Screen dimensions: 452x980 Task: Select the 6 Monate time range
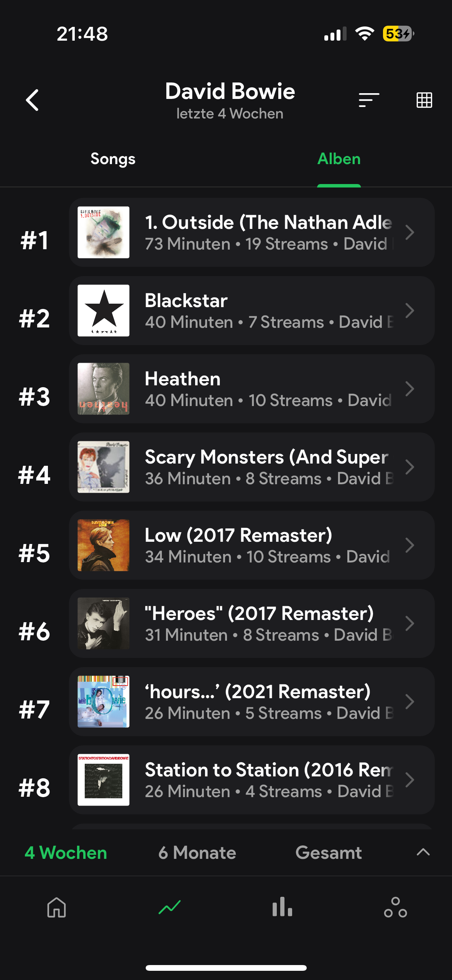tap(197, 853)
